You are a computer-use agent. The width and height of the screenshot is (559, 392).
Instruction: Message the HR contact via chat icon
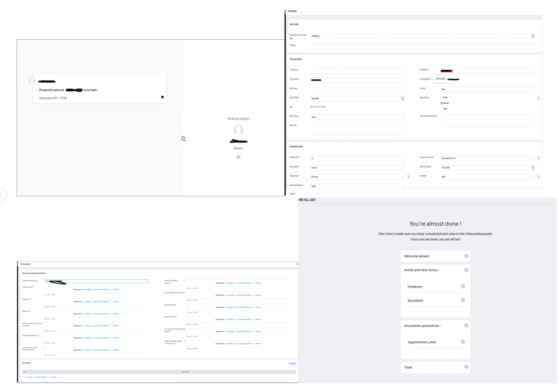click(238, 157)
